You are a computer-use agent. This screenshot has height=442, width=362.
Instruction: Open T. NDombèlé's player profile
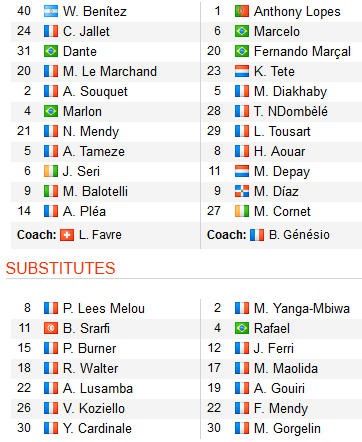point(291,112)
